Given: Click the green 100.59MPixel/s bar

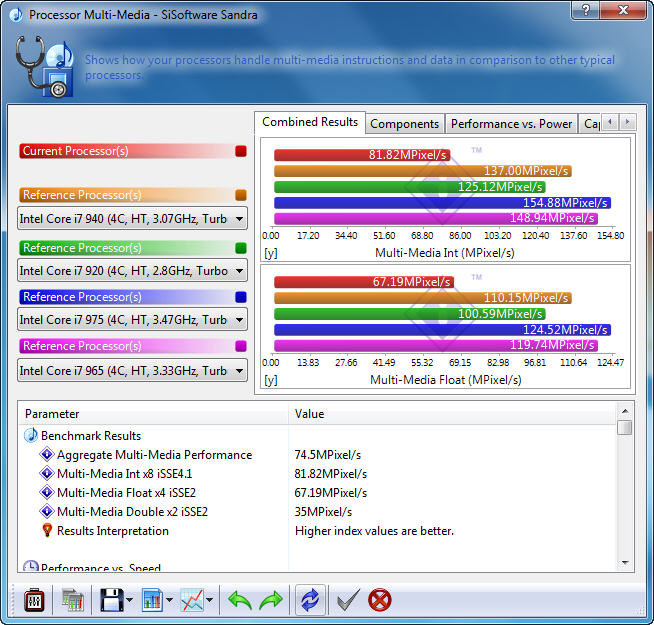Looking at the screenshot, I should (410, 314).
